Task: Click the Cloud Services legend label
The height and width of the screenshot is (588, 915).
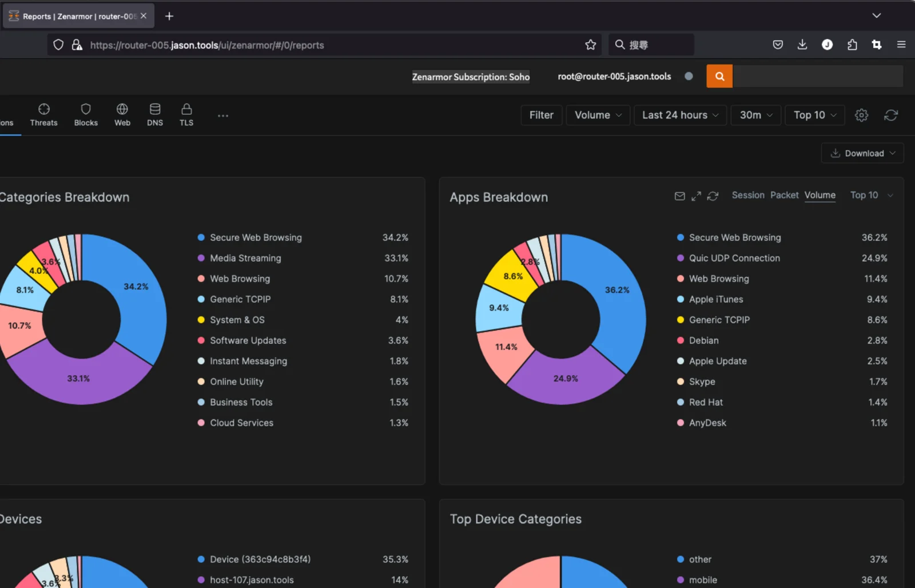Action: 241,423
